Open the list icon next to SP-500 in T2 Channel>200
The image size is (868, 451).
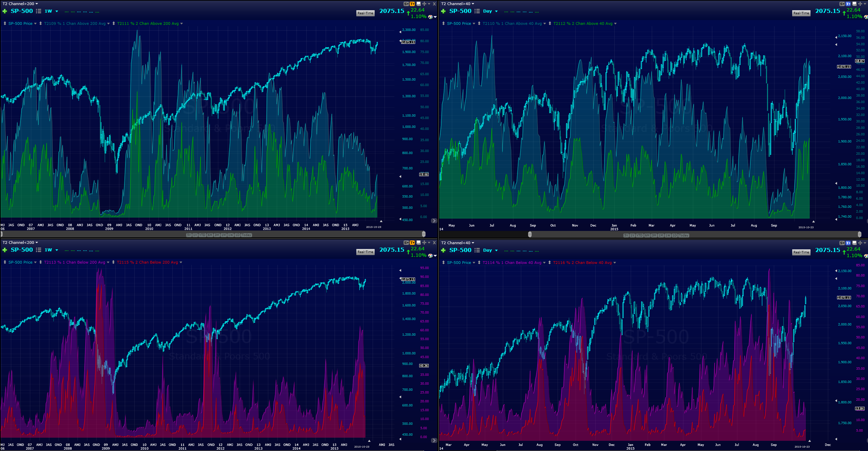(x=39, y=11)
